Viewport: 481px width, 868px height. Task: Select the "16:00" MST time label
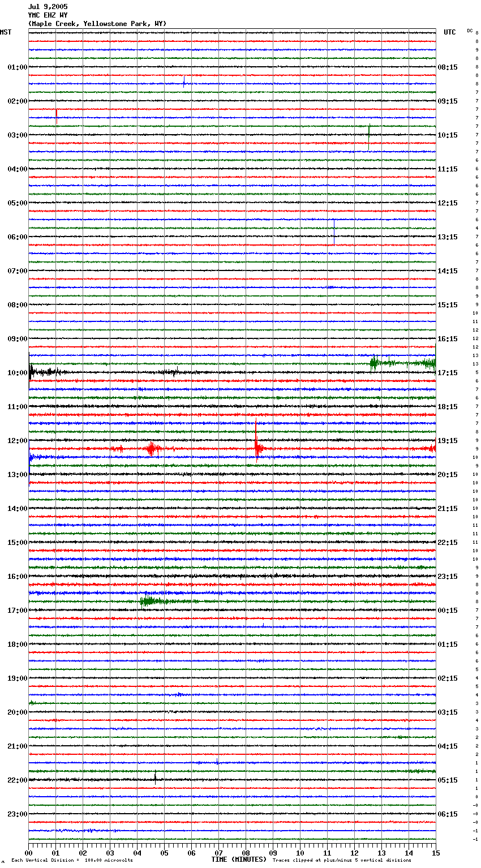point(18,577)
